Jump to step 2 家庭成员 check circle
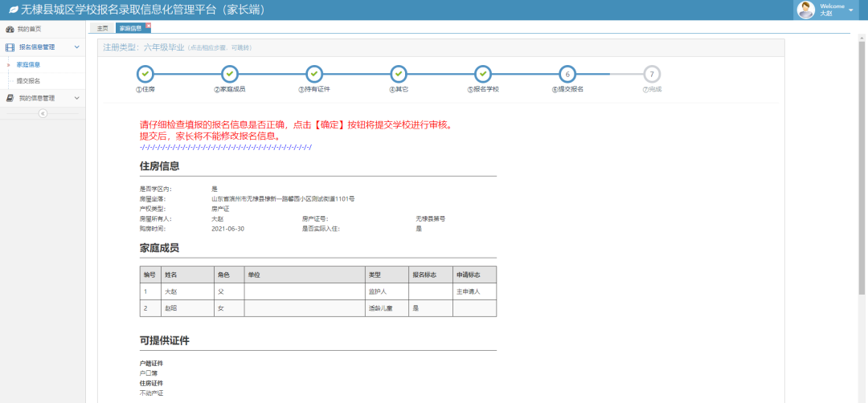868x403 pixels. [x=229, y=74]
